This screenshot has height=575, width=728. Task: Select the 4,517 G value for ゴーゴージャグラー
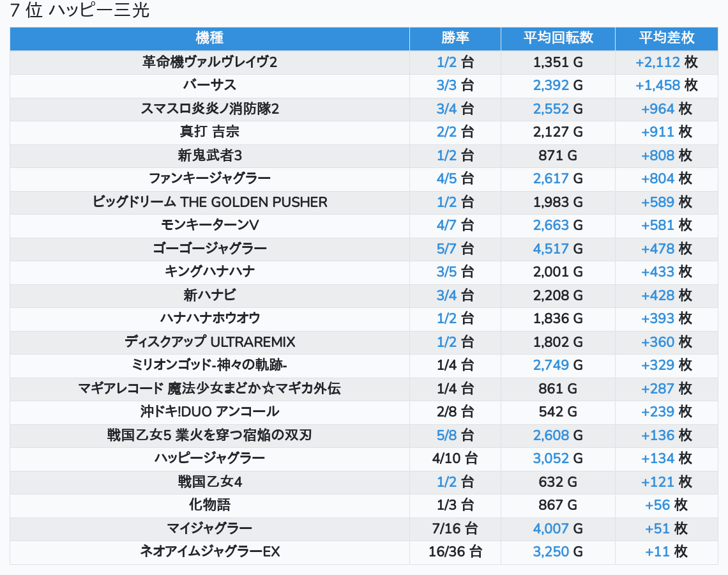point(558,249)
